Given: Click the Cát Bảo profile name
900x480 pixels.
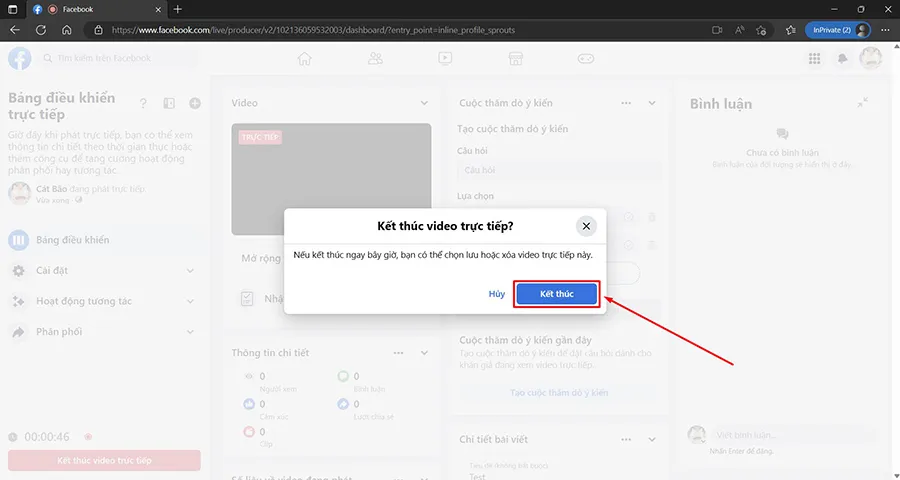Looking at the screenshot, I should [51, 189].
